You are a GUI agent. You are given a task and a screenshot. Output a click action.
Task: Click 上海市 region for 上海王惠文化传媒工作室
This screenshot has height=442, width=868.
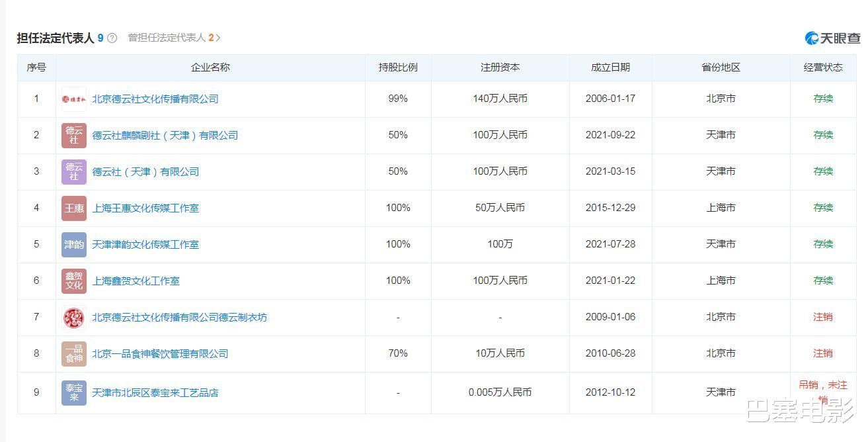point(721,208)
